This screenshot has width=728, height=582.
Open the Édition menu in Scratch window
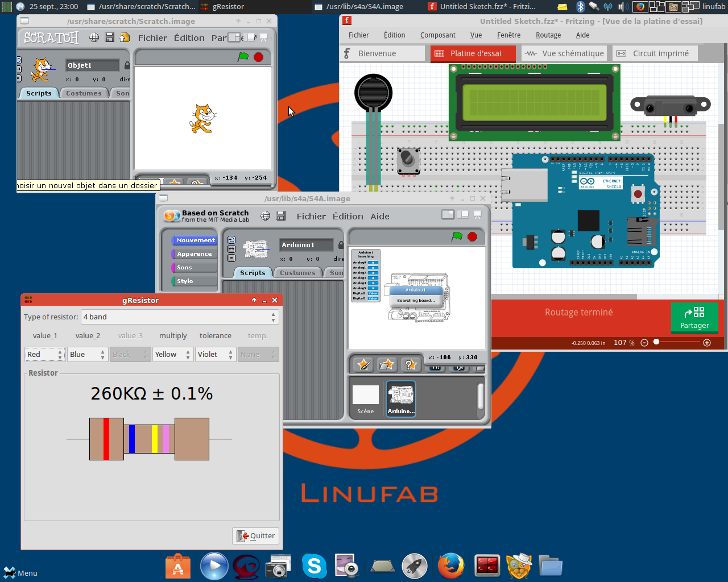pyautogui.click(x=189, y=38)
